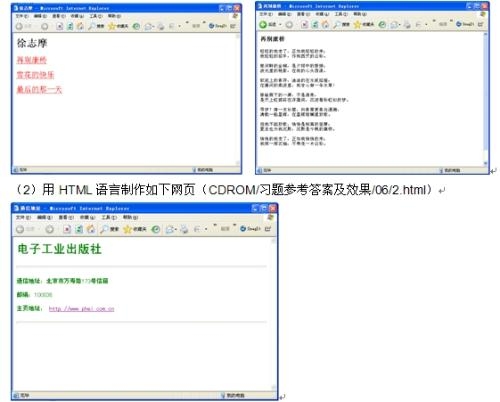The image size is (500, 402).
Task: Expand Back history dropdown arrow in 再别康桥 window
Action: (x=280, y=24)
